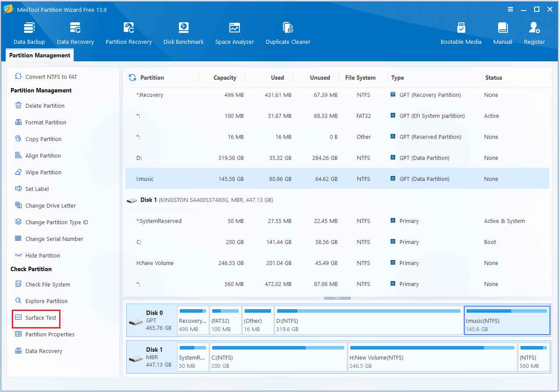Select (Other) 16 MB block in disk map
Screen dimensions: 560x392
coord(258,320)
